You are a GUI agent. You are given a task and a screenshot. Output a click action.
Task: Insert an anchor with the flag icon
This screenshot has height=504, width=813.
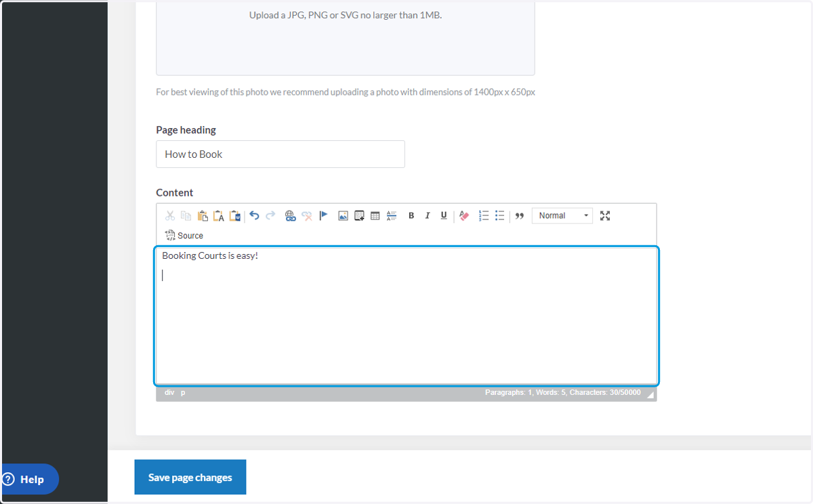click(323, 215)
